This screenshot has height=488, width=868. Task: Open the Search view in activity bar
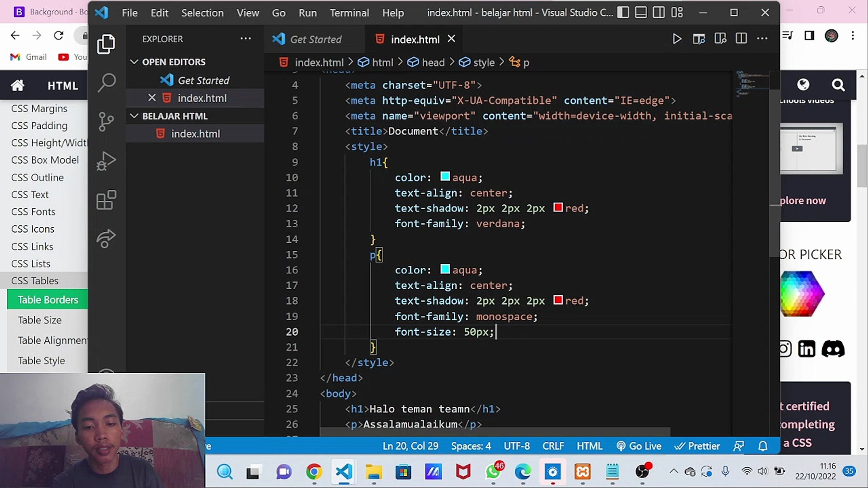point(106,83)
